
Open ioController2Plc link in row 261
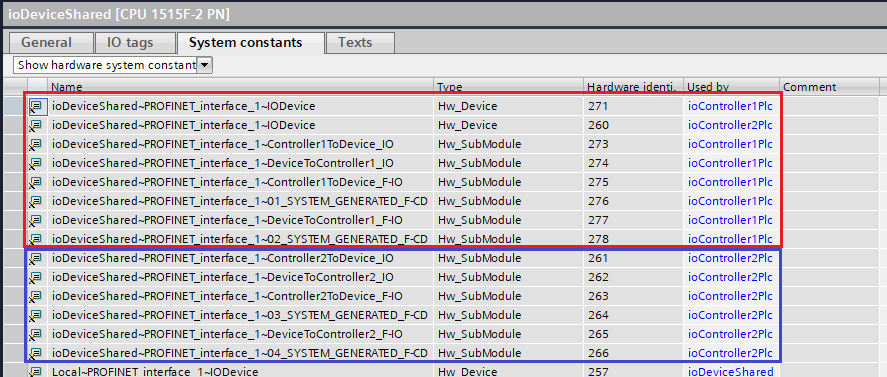click(730, 258)
